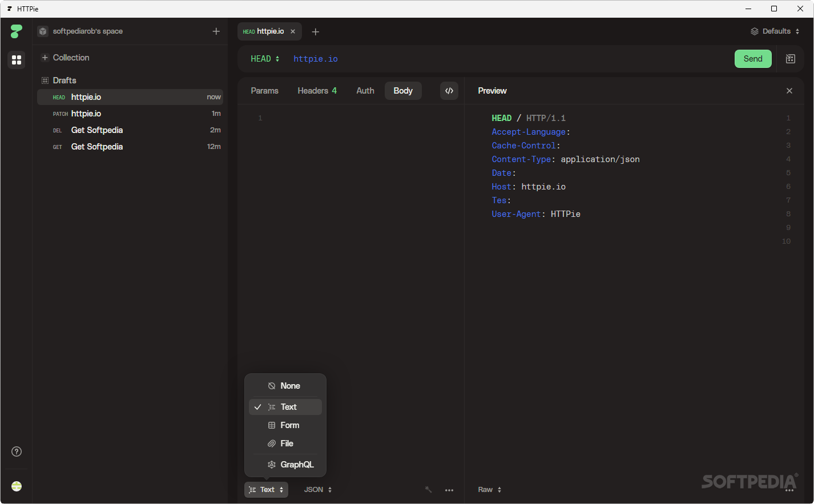Click the Drafts grid icon
The height and width of the screenshot is (504, 814).
(45, 80)
